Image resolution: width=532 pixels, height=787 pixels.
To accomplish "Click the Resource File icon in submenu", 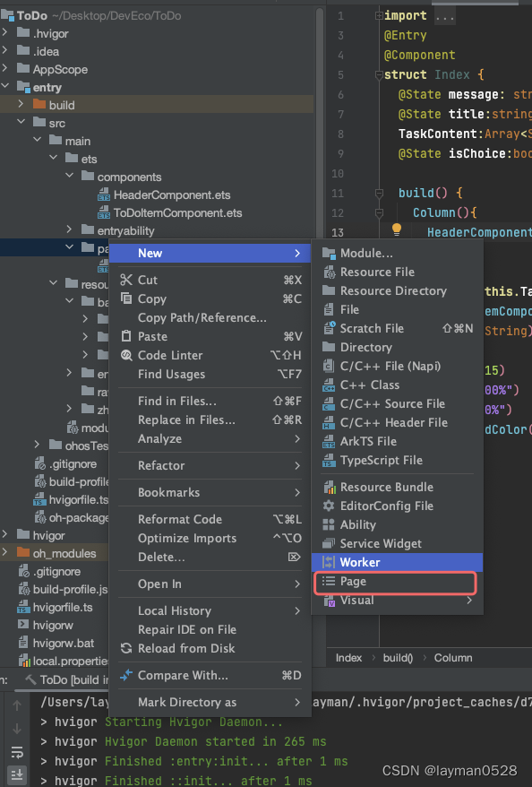I will coord(329,272).
